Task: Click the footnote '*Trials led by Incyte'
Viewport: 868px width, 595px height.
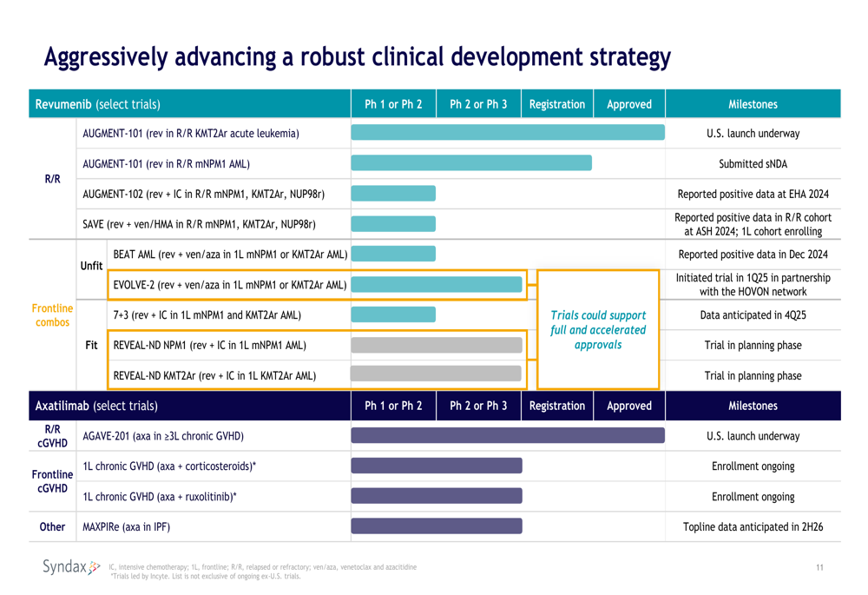Action: point(206,576)
